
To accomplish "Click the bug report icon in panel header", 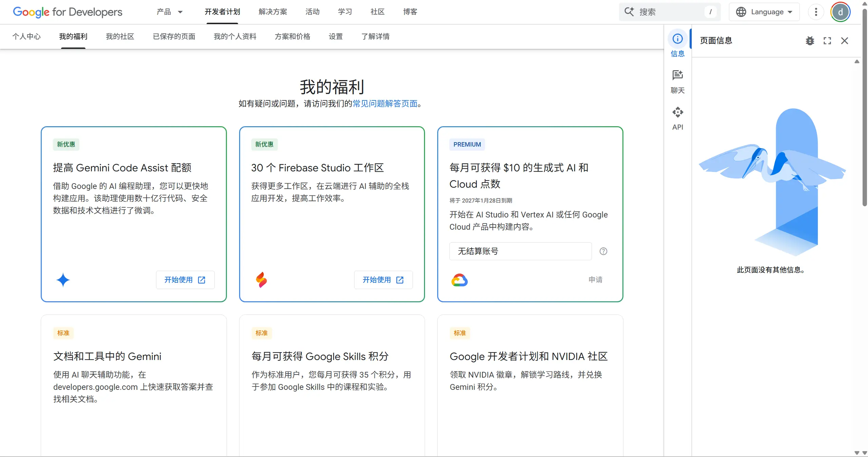I will point(810,41).
